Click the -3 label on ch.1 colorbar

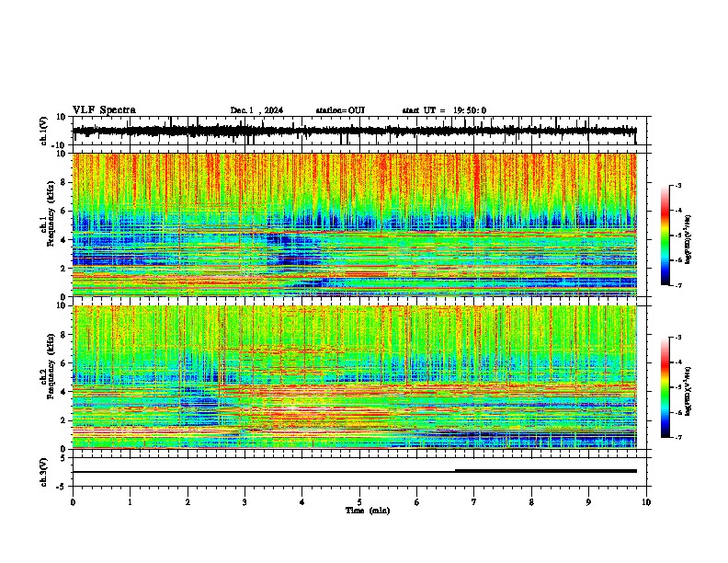(x=678, y=185)
